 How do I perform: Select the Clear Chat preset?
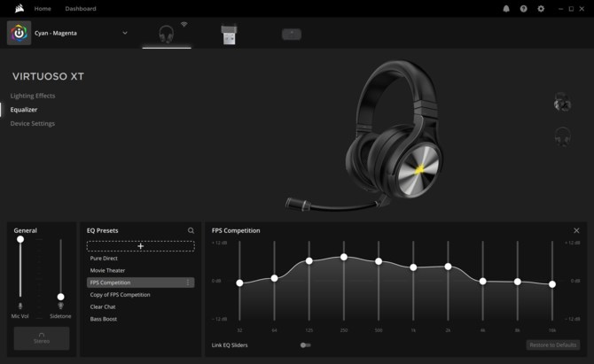click(141, 306)
